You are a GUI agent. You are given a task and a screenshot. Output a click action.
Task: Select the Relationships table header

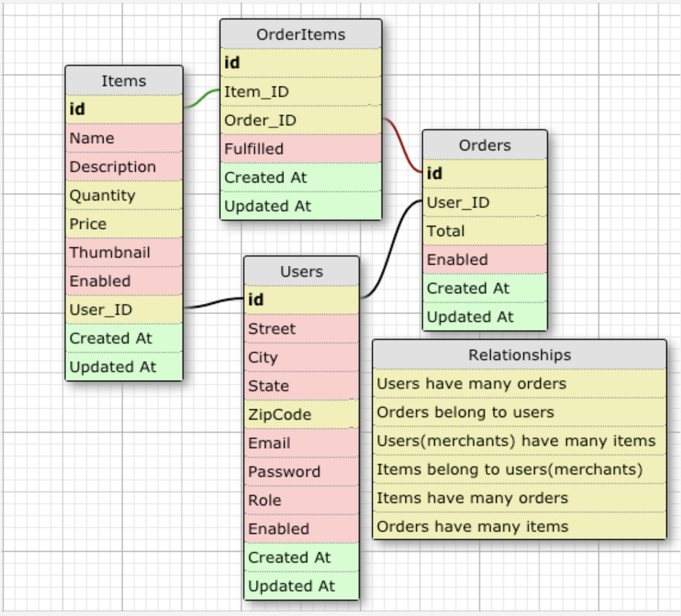point(520,355)
